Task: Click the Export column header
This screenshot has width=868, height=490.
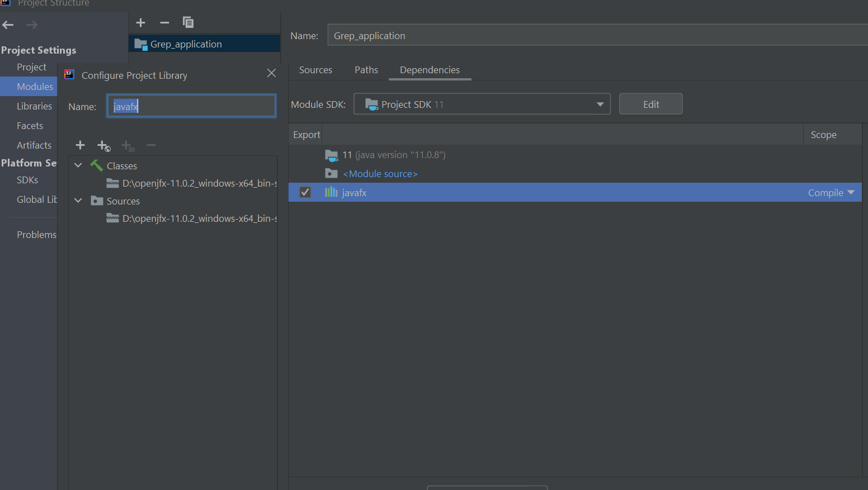Action: [306, 135]
